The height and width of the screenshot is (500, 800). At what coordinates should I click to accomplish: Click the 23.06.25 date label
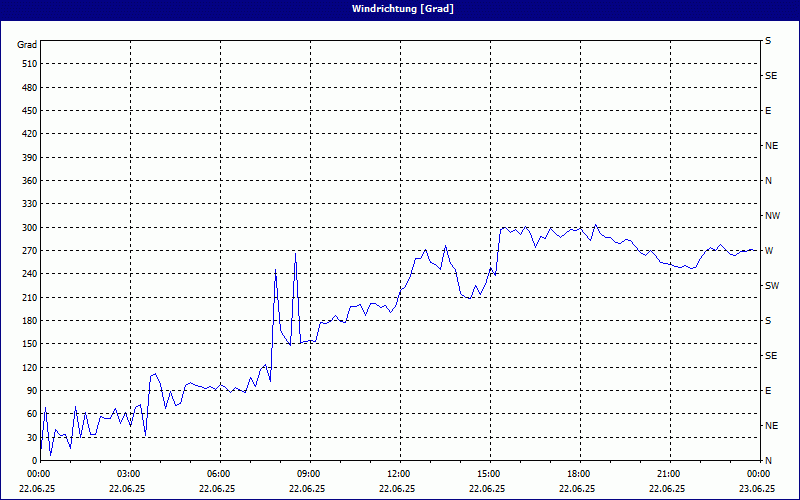(757, 488)
